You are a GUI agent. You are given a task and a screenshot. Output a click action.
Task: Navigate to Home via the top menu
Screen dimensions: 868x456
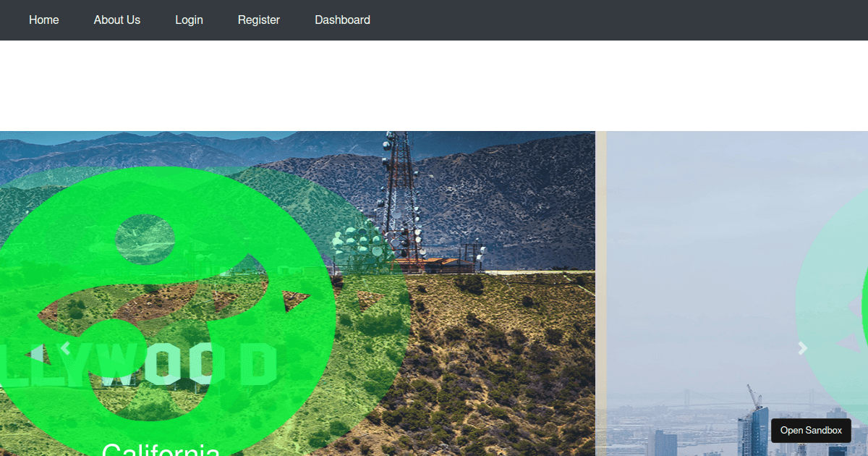[x=43, y=20]
